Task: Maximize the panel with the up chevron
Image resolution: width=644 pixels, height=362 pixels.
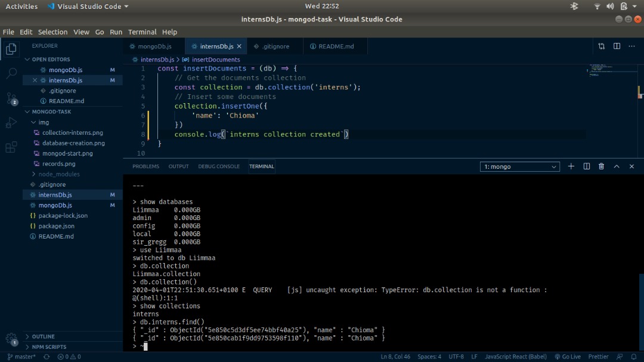Action: (617, 166)
